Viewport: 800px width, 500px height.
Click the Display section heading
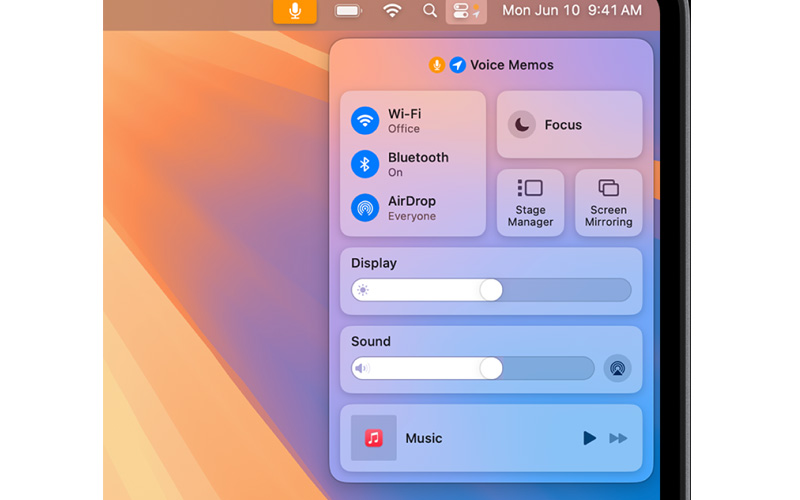tap(373, 263)
